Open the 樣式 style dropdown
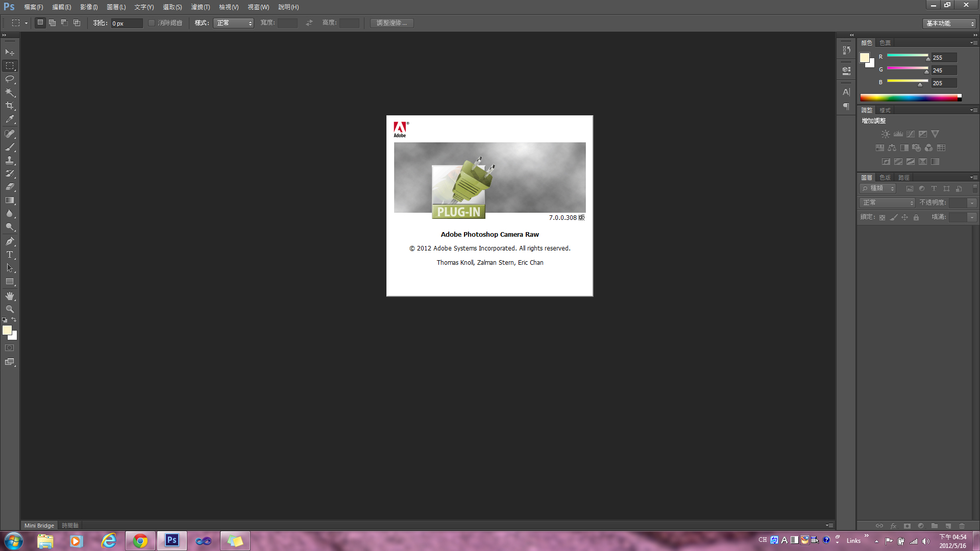The width and height of the screenshot is (980, 551). [233, 23]
